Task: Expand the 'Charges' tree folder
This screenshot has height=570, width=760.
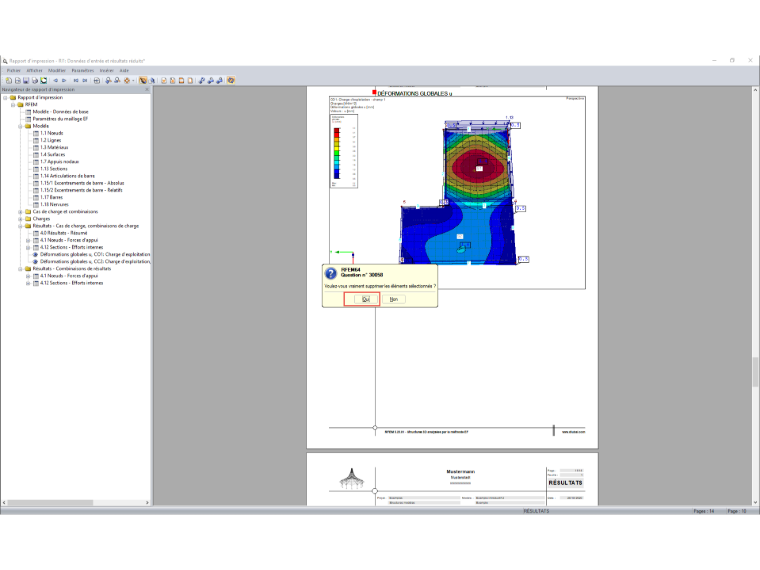Action: tap(20, 219)
